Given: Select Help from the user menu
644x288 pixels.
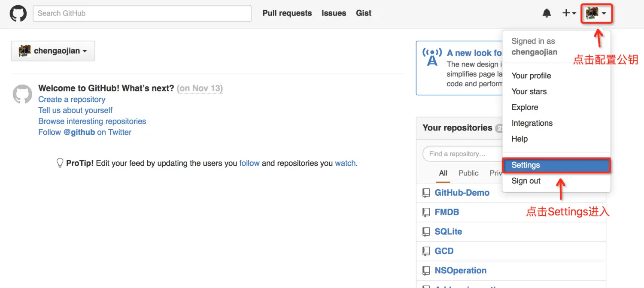Looking at the screenshot, I should click(x=519, y=139).
